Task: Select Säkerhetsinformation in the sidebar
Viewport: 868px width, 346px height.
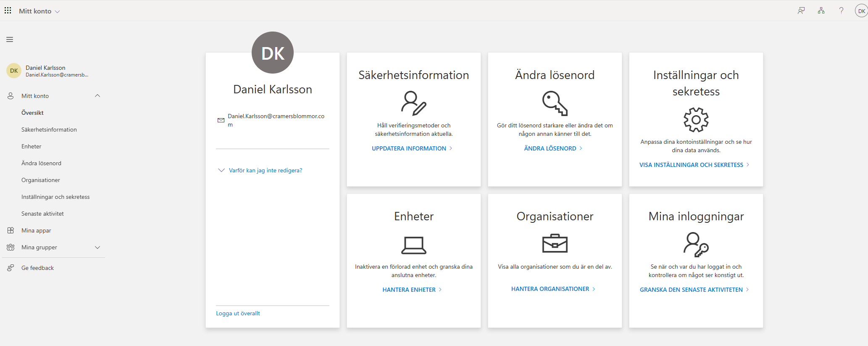Action: 49,129
